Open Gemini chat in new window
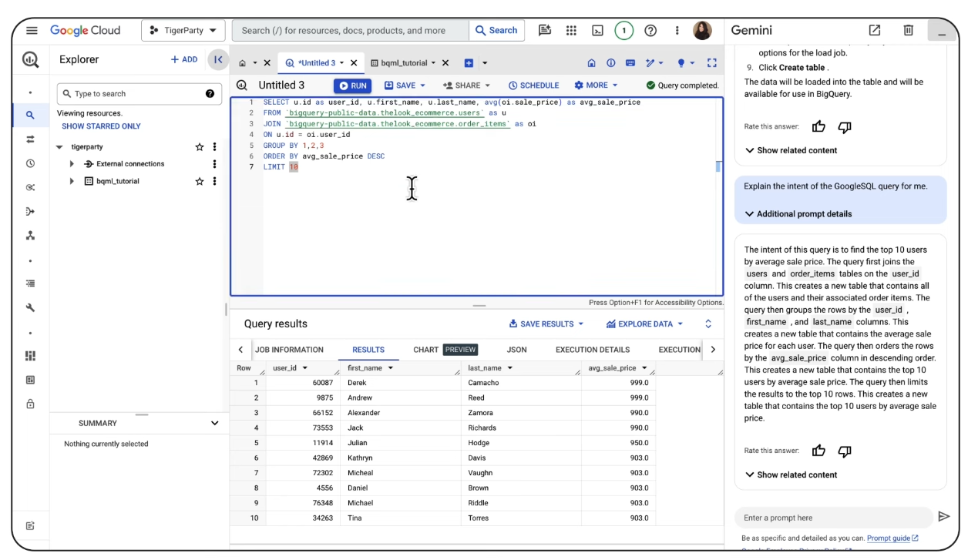This screenshot has height=560, width=978. click(x=874, y=30)
